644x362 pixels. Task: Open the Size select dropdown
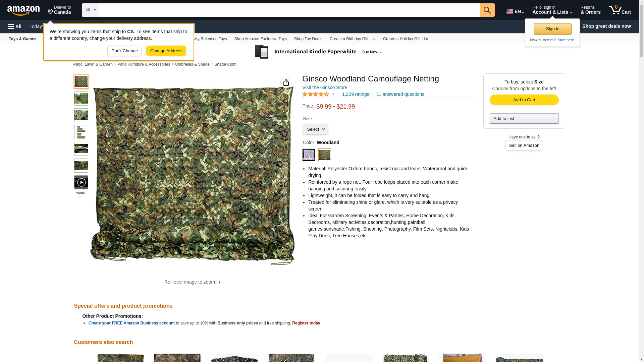coord(315,129)
